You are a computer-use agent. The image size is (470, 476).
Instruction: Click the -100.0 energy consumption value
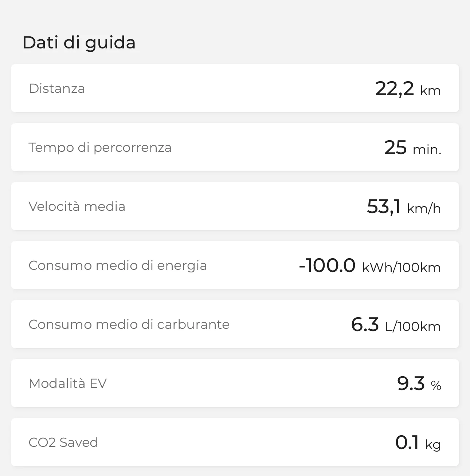327,265
